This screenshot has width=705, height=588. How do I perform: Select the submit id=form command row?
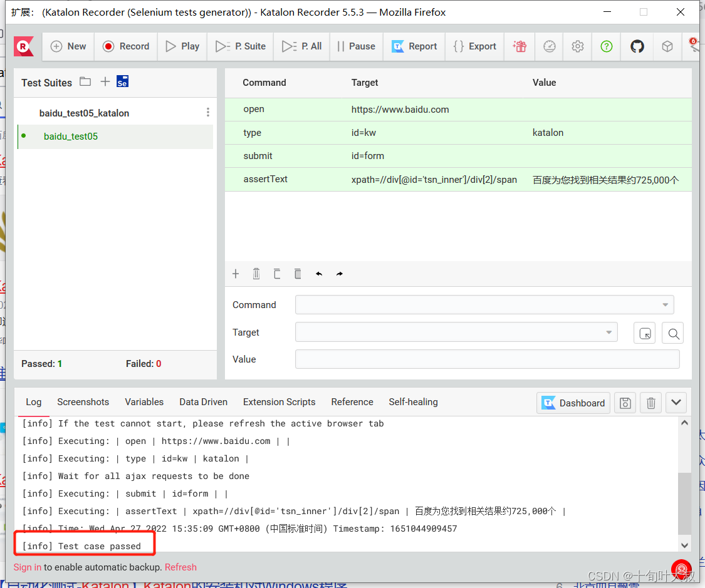(458, 156)
